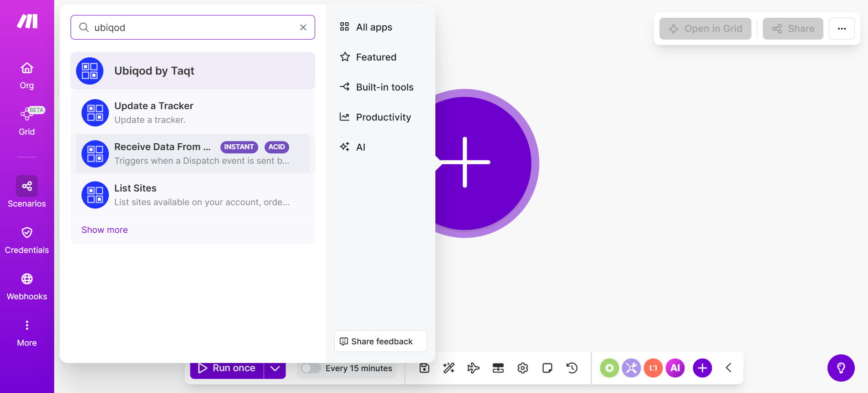Click the Share feedback button

tap(381, 341)
